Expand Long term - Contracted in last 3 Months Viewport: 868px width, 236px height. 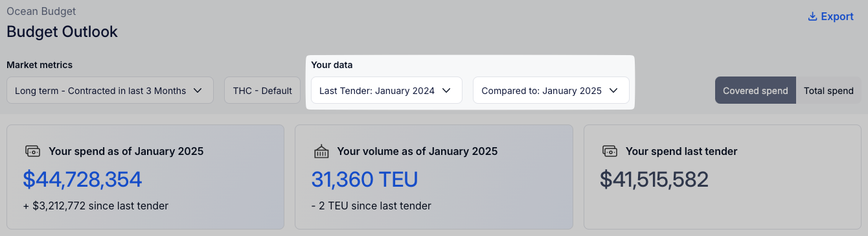coord(110,90)
